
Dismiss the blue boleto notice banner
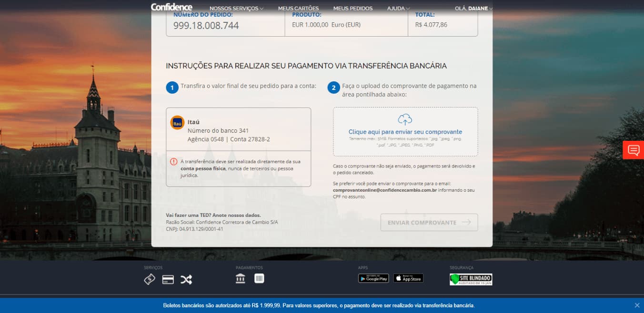[637, 305]
